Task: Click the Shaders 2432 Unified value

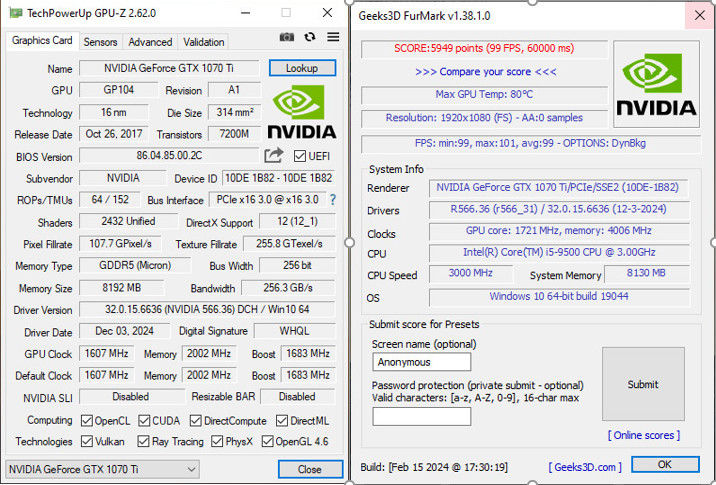Action: pos(128,221)
